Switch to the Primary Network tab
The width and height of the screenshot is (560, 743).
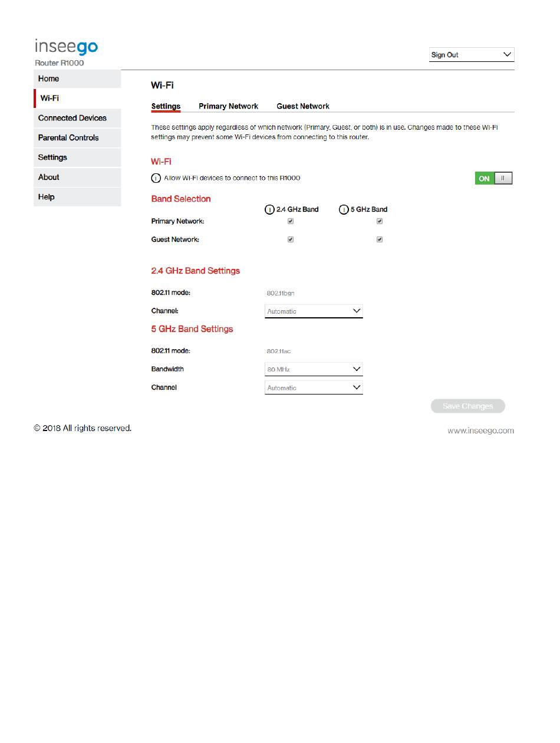click(x=228, y=106)
